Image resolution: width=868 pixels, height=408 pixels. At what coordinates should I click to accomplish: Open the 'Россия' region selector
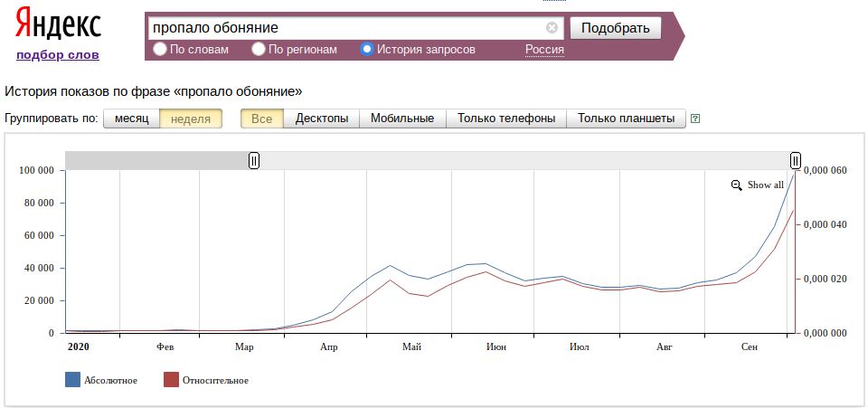click(x=544, y=49)
